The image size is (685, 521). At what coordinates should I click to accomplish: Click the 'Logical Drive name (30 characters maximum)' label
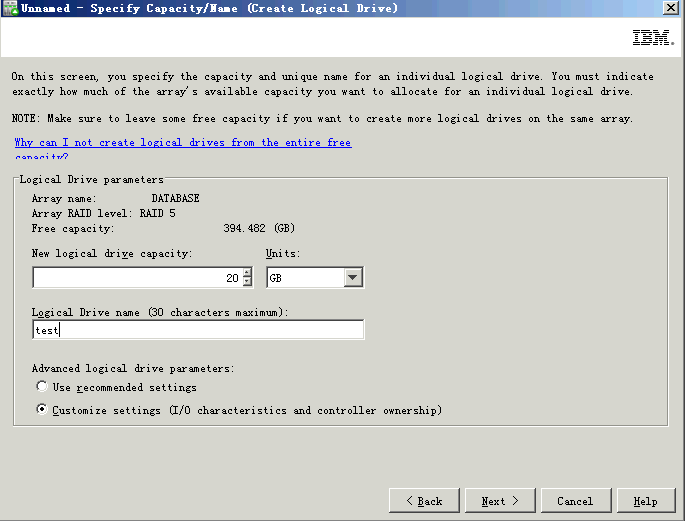pos(160,313)
